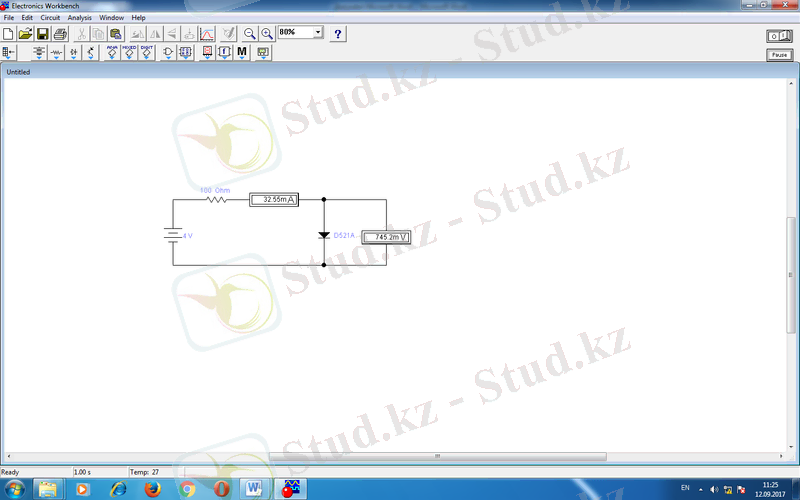Create a new circuit file

pos(8,34)
